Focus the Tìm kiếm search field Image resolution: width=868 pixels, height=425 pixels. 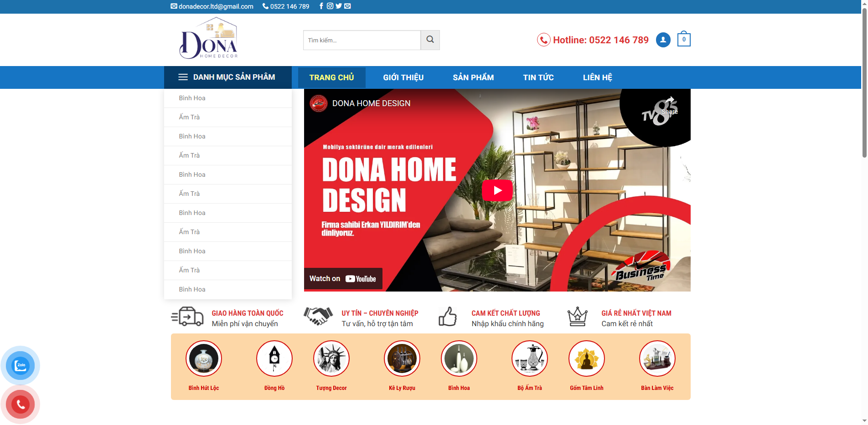pyautogui.click(x=362, y=40)
